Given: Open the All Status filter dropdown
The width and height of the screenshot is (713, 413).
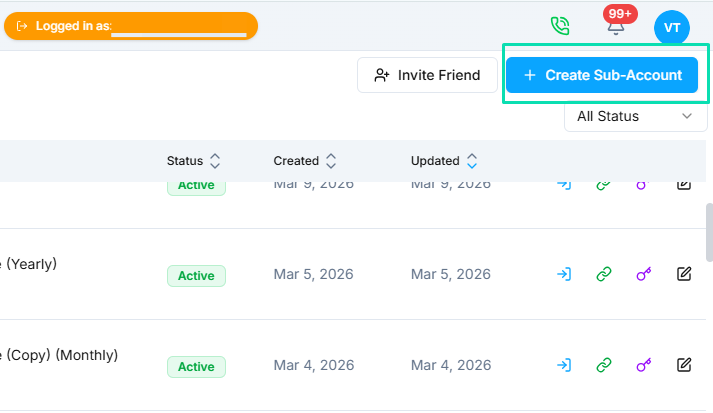Looking at the screenshot, I should pos(635,116).
